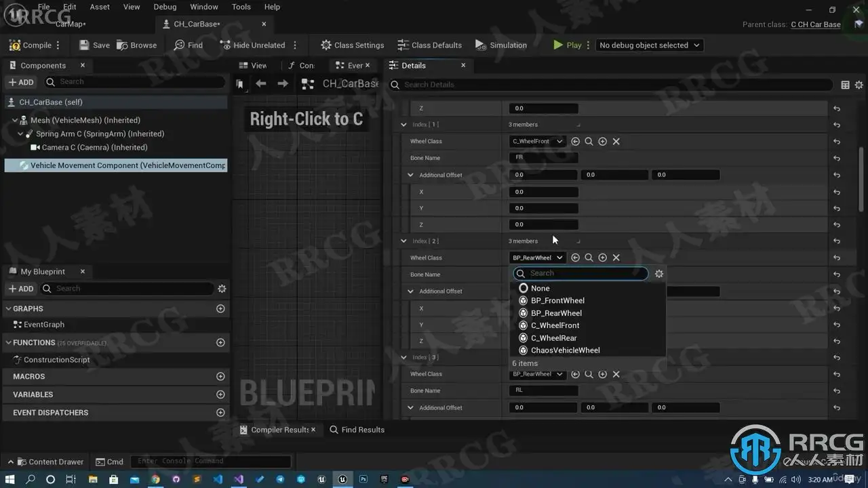Use selected asset for Index [1] Wheel Class
The height and width of the screenshot is (488, 868).
click(x=575, y=142)
